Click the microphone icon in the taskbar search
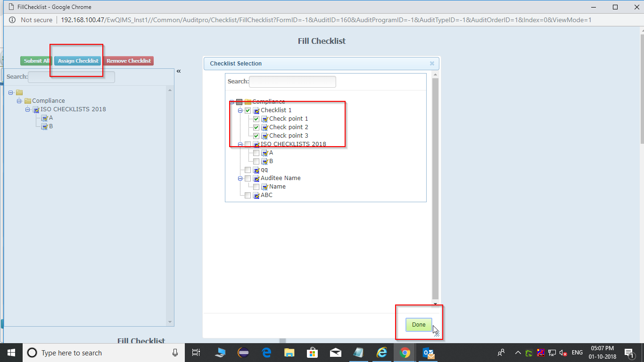644x362 pixels. 175,353
